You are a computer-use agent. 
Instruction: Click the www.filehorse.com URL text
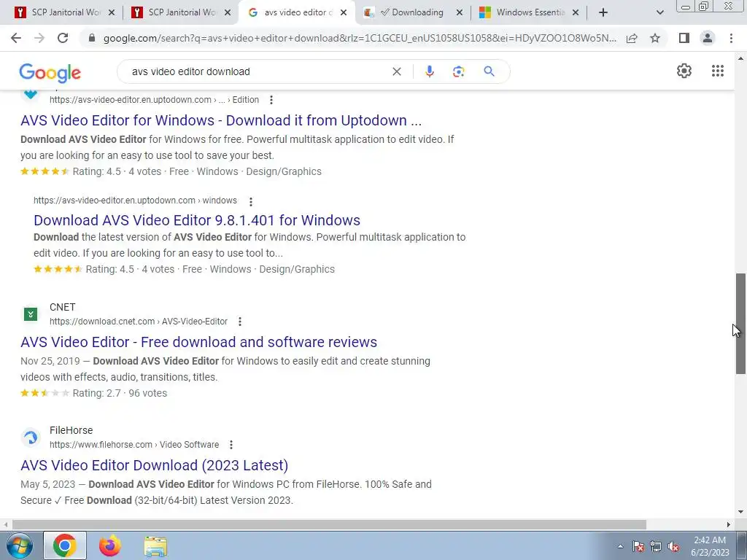[x=134, y=445]
